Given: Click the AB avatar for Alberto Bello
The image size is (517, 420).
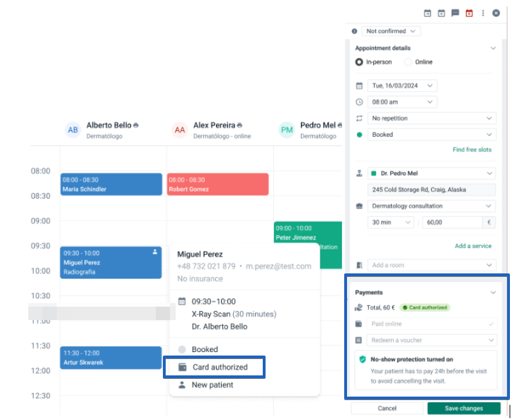Looking at the screenshot, I should (73, 130).
